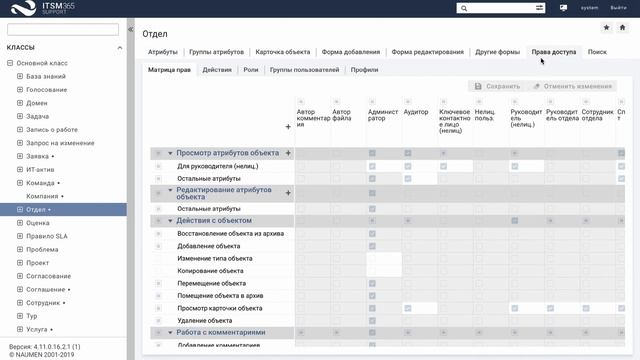This screenshot has width=640, height=360.
Task: Collapse the Действия с объектом group
Action: 170,221
